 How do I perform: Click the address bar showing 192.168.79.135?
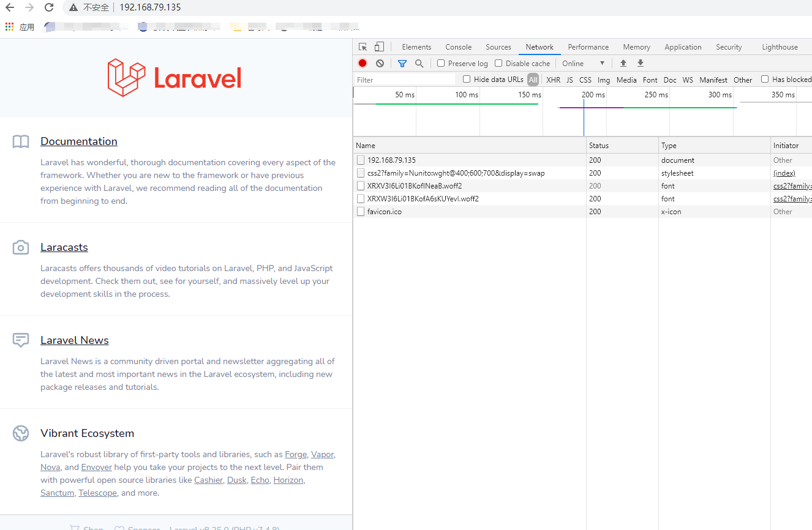tap(150, 7)
